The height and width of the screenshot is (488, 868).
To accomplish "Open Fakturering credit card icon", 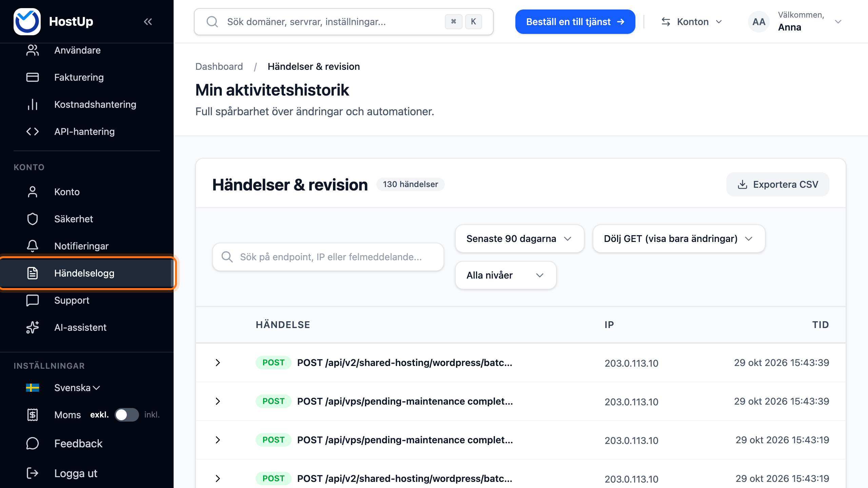I will click(x=33, y=77).
